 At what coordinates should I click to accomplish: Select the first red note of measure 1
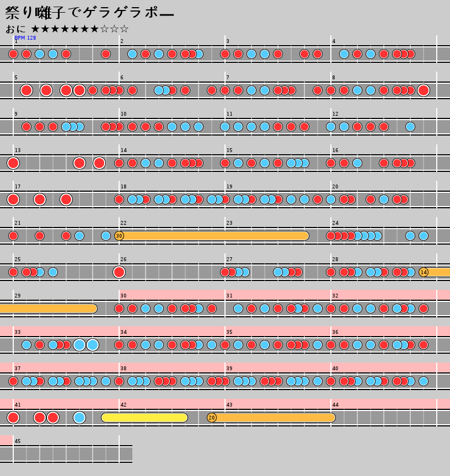click(x=13, y=54)
